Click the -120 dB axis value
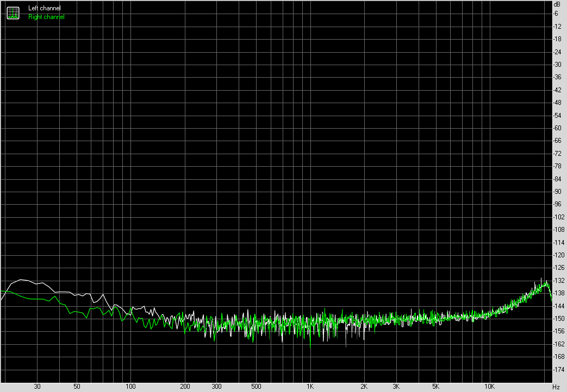The image size is (567, 392). click(x=559, y=255)
